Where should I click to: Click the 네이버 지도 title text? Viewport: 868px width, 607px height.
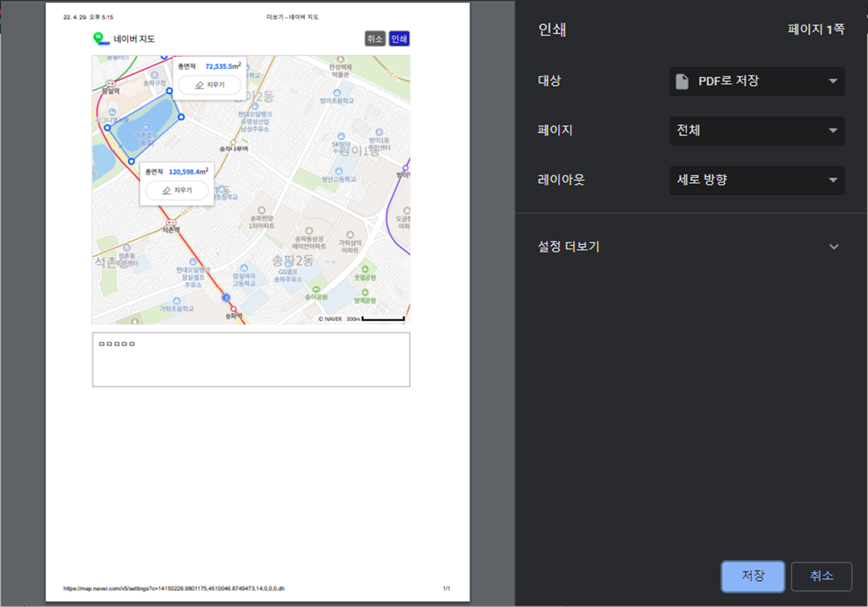134,39
